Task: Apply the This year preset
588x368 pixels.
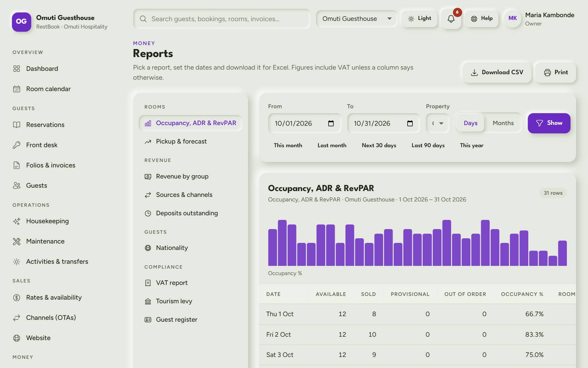Action: pos(472,145)
